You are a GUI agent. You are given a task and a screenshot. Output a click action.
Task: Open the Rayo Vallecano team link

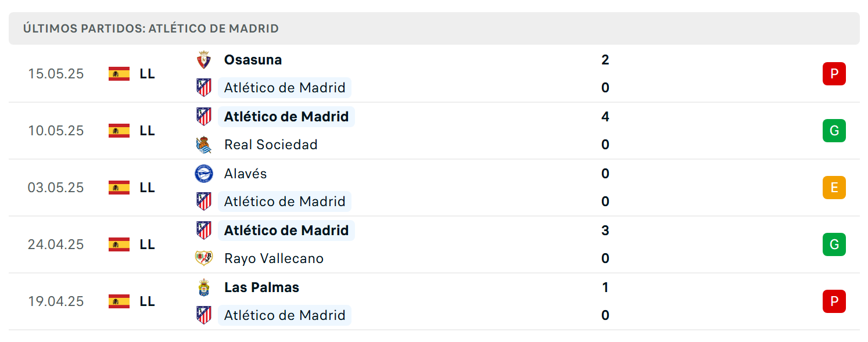pyautogui.click(x=274, y=258)
